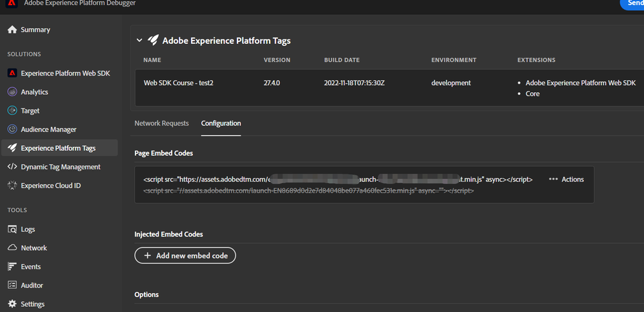644x312 pixels.
Task: Open the Summary home icon
Action: 12,30
